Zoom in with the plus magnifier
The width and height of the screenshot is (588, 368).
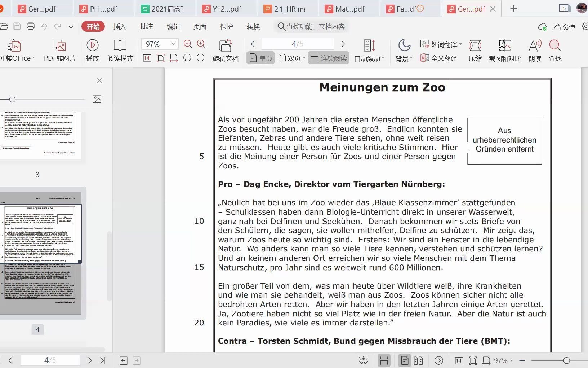(x=201, y=44)
